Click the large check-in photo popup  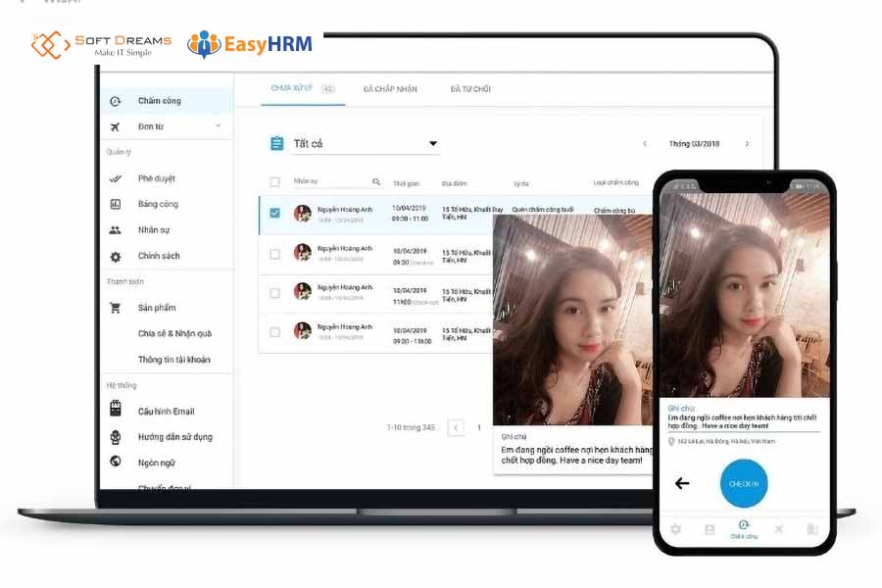tap(572, 319)
